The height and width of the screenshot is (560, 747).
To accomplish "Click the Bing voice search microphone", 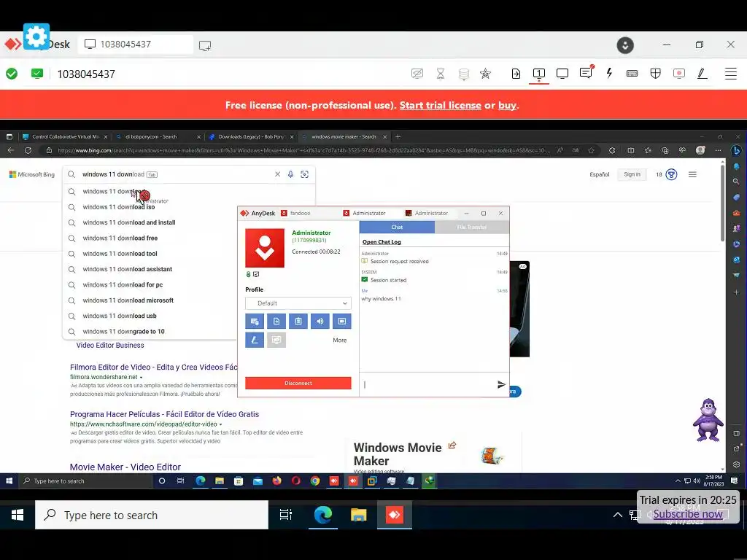I will pos(290,174).
